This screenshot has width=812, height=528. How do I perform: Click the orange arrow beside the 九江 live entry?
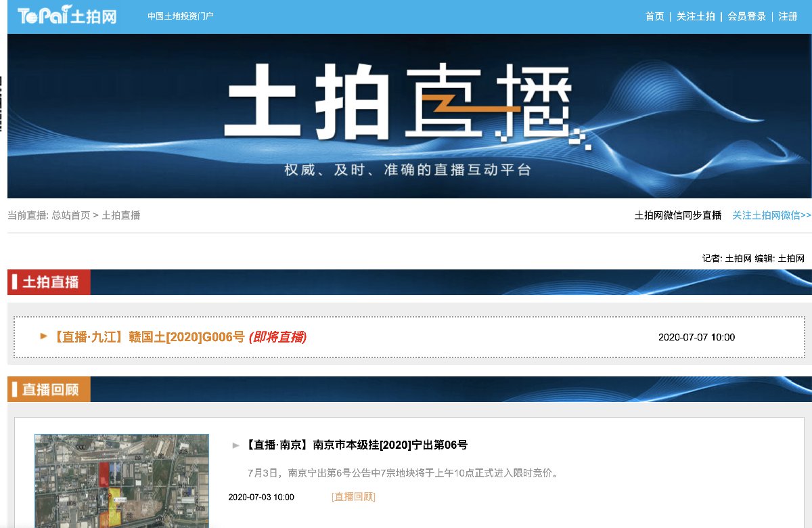44,336
